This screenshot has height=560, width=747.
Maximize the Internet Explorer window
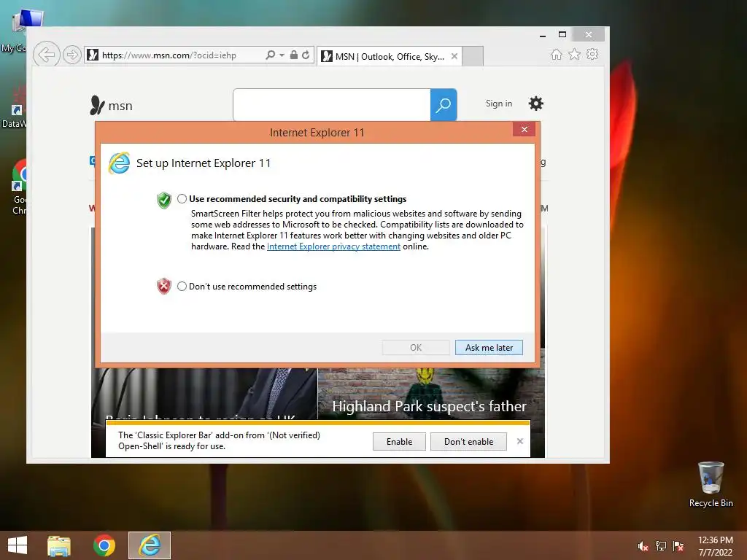click(x=562, y=35)
